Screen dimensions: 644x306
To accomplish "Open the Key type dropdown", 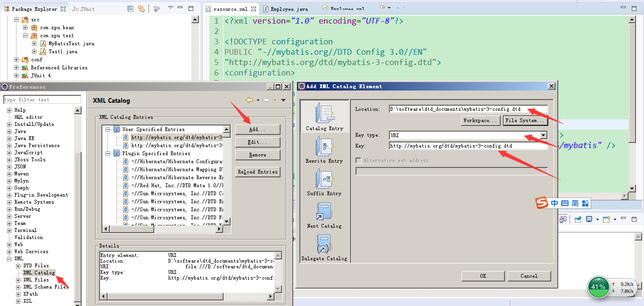I will (x=544, y=135).
